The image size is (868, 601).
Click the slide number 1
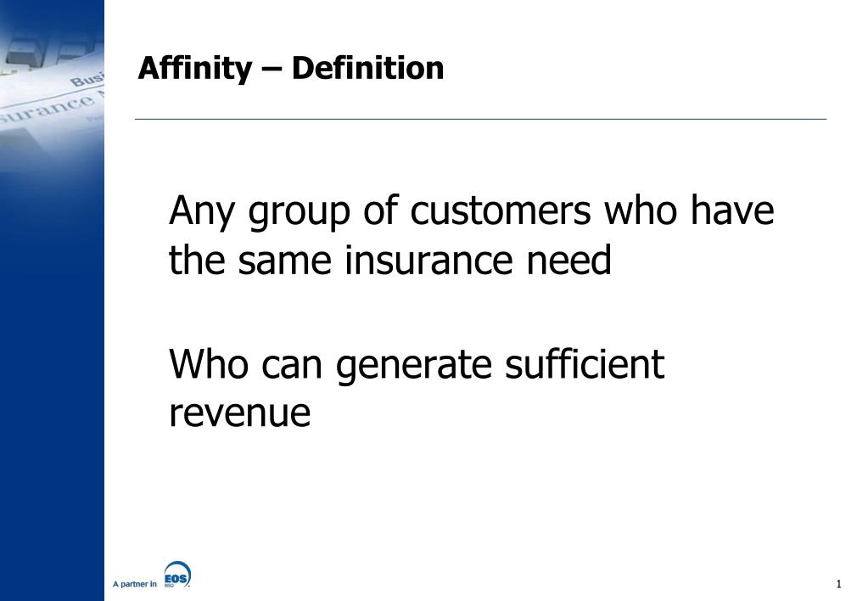point(838,583)
